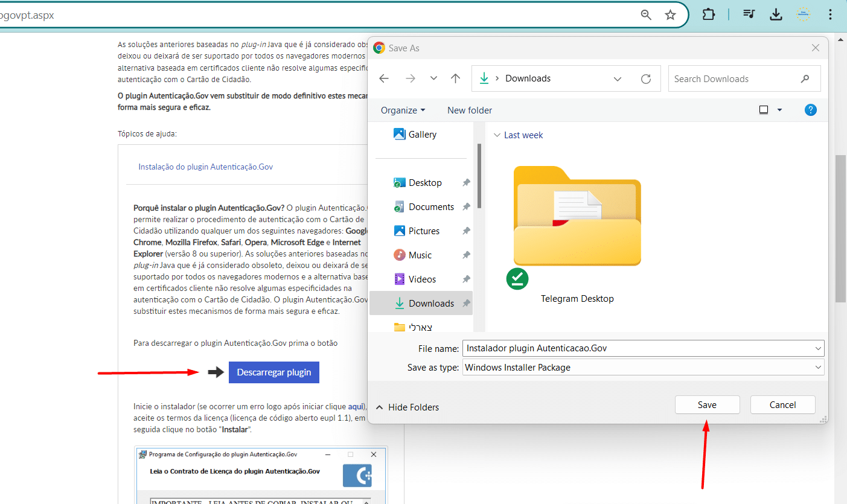Click the Downloads path segment in address bar

click(528, 78)
